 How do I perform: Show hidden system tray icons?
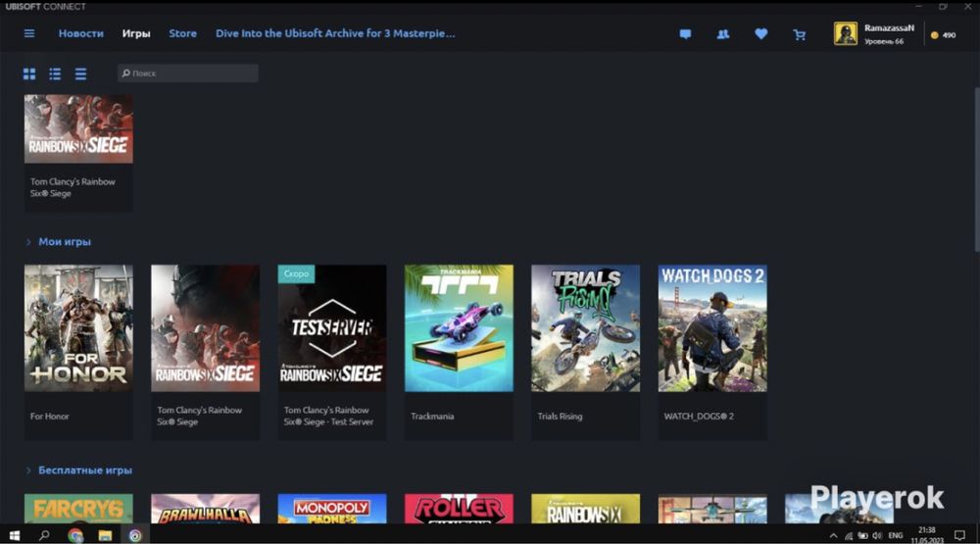pos(833,536)
